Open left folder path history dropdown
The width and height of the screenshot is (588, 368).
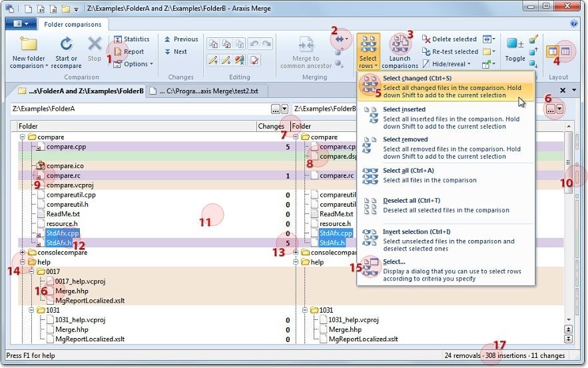[284, 109]
